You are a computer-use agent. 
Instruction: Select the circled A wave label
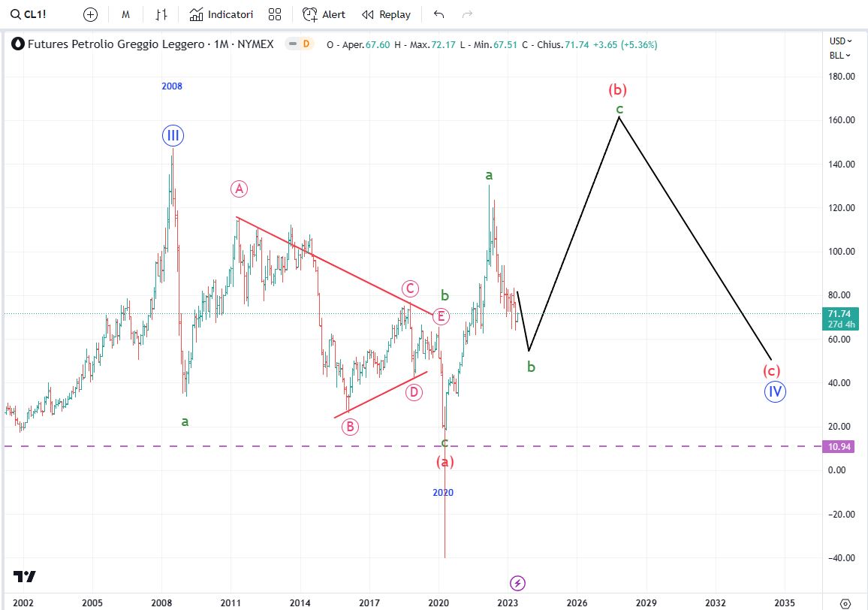tap(239, 189)
